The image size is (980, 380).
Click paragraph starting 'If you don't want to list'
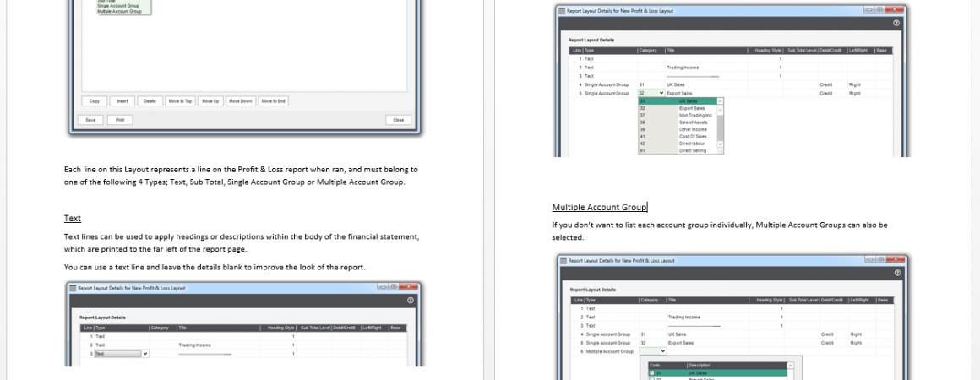(720, 231)
